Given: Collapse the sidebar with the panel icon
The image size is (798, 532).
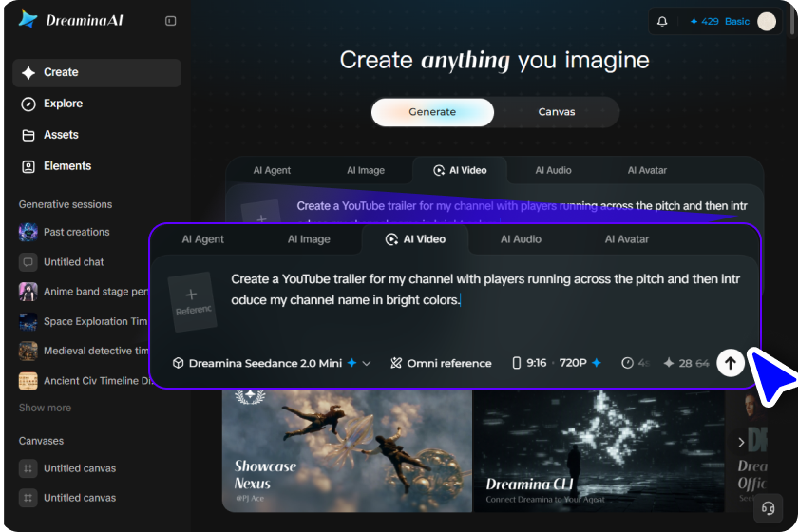Looking at the screenshot, I should (x=170, y=21).
